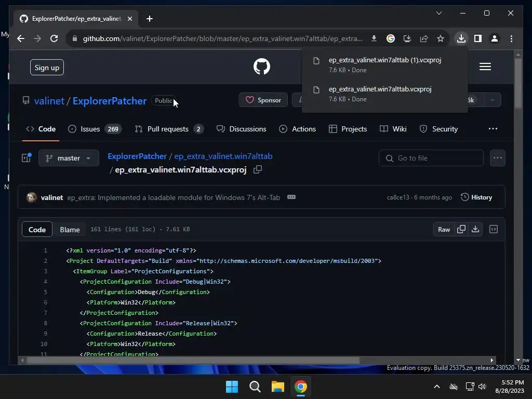Click the Sponsor heart button
This screenshot has height=399, width=532.
(x=263, y=100)
